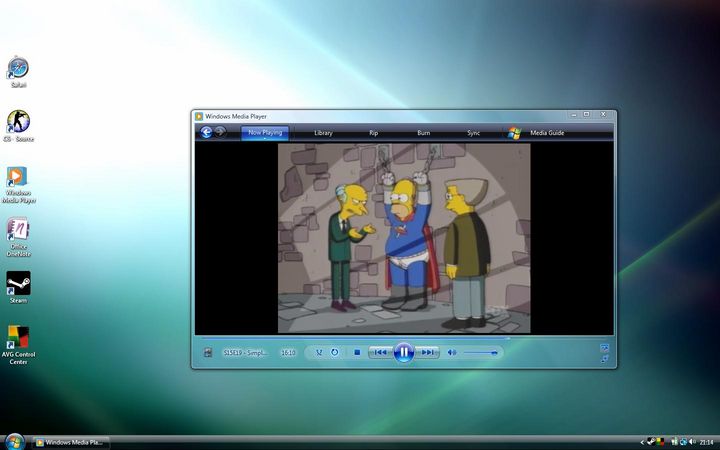Click the Media Player title bar icon
The image size is (720, 450).
(x=199, y=116)
